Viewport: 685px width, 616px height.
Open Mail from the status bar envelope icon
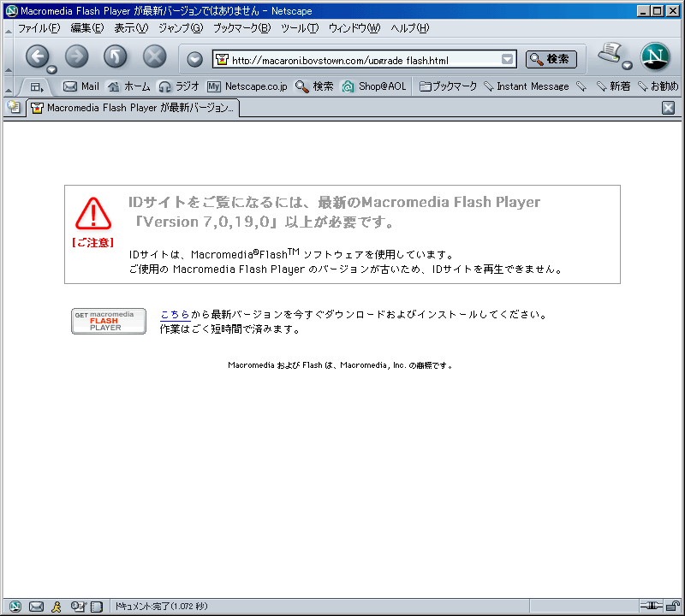[36, 606]
